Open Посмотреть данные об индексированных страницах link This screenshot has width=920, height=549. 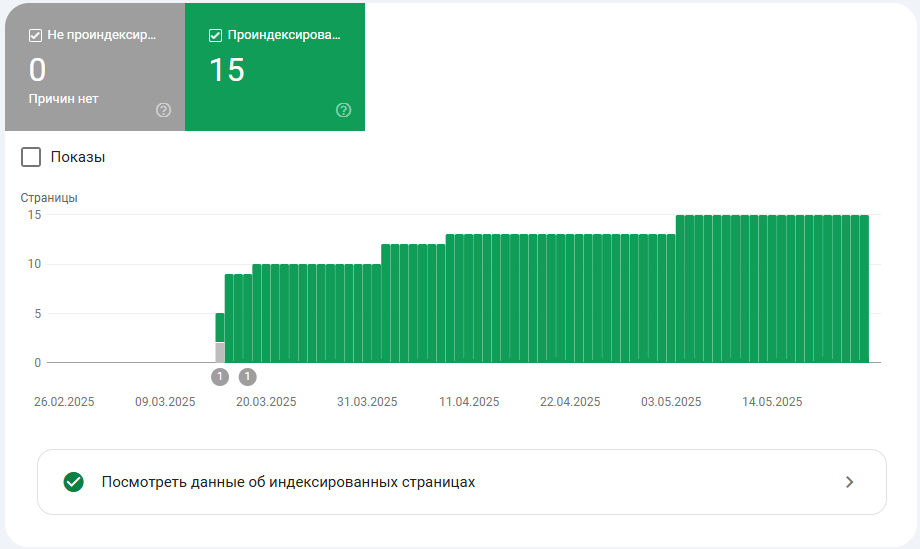click(288, 482)
